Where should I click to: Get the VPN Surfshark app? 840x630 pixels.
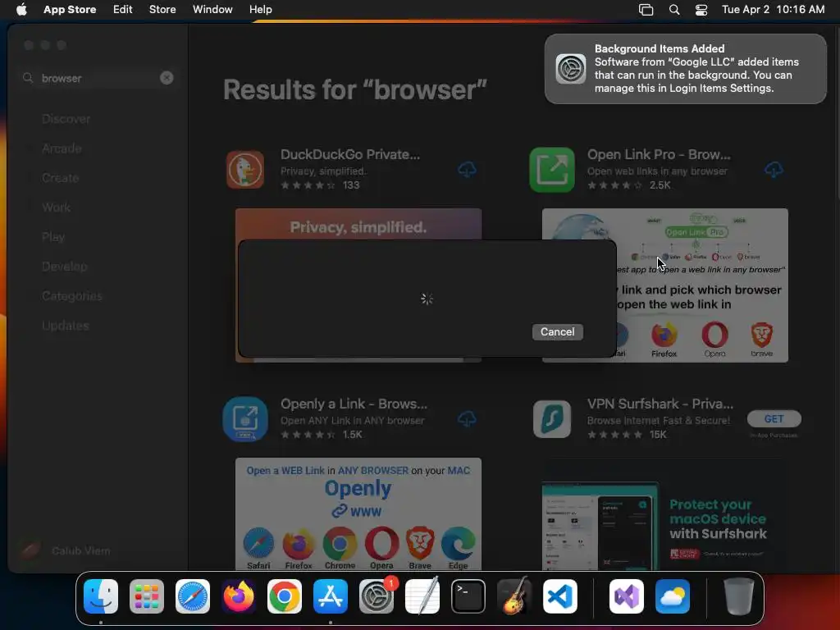(774, 419)
